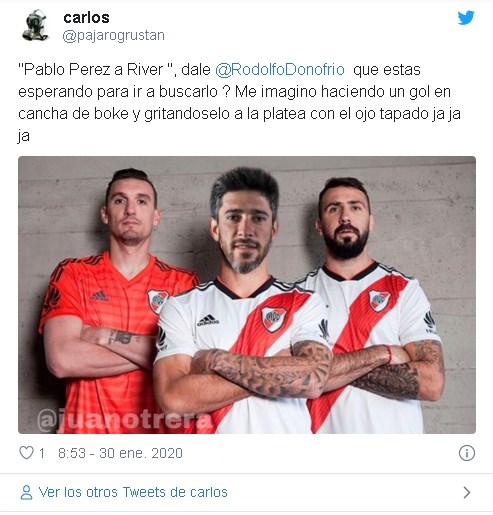Click carlos's profile avatar picture
Image resolution: width=493 pixels, height=515 pixels.
click(35, 25)
